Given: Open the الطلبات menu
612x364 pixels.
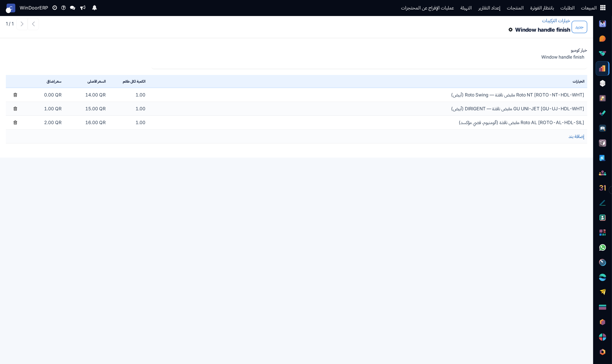Looking at the screenshot, I should click(x=567, y=8).
